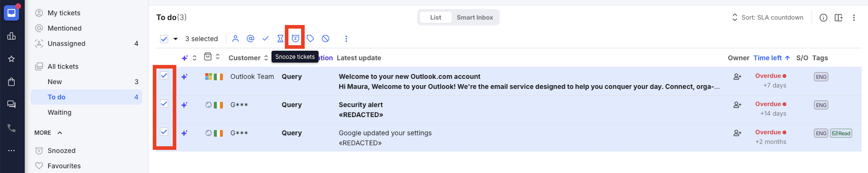The height and width of the screenshot is (173, 868).
Task: Click the mention @ icon in bulk toolbar
Action: tap(250, 38)
